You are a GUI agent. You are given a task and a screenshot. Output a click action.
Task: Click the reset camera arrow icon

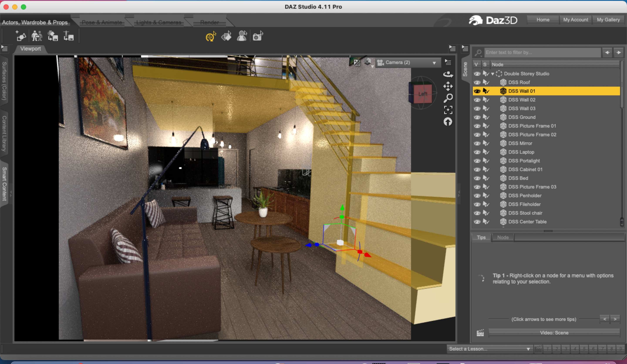click(448, 122)
